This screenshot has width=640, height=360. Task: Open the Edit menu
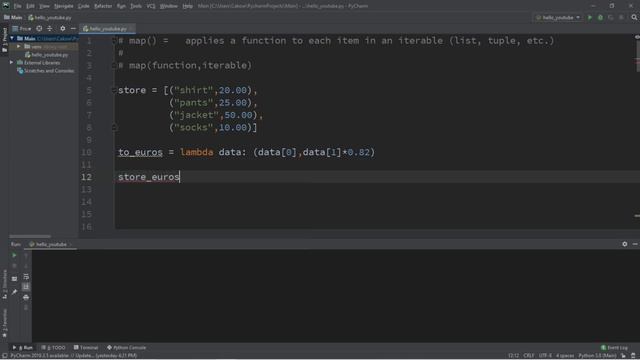31,6
